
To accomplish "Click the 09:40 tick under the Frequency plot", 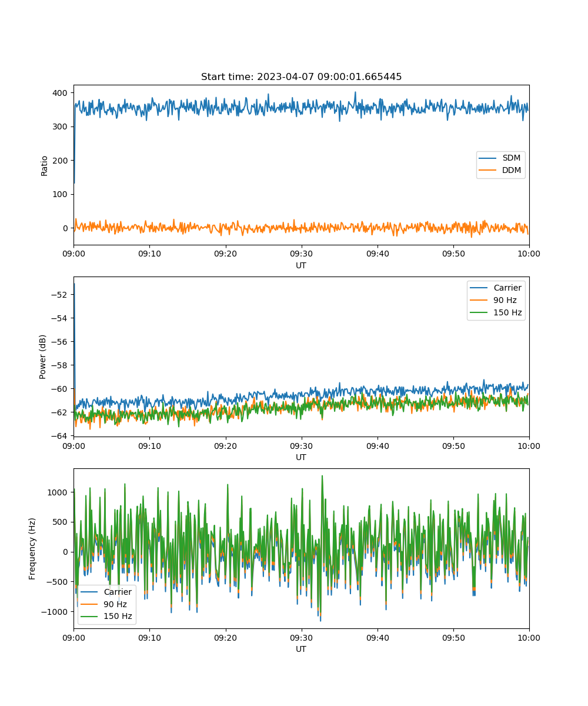I will [377, 637].
